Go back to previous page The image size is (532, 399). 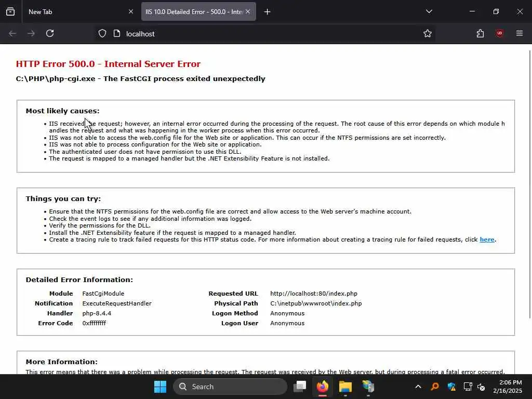(12, 34)
